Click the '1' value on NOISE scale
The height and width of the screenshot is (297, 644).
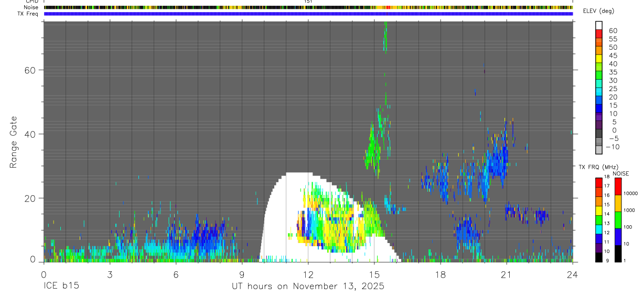626,260
